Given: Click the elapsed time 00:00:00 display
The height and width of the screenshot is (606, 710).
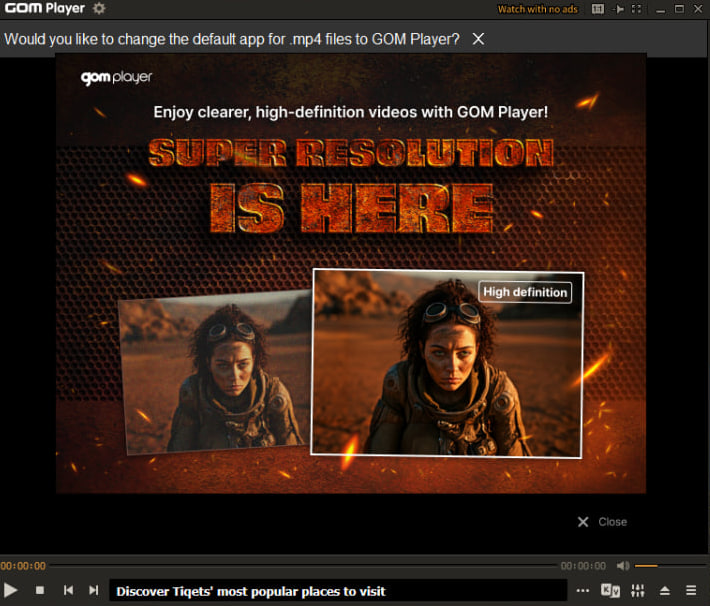Looking at the screenshot, I should 23,566.
